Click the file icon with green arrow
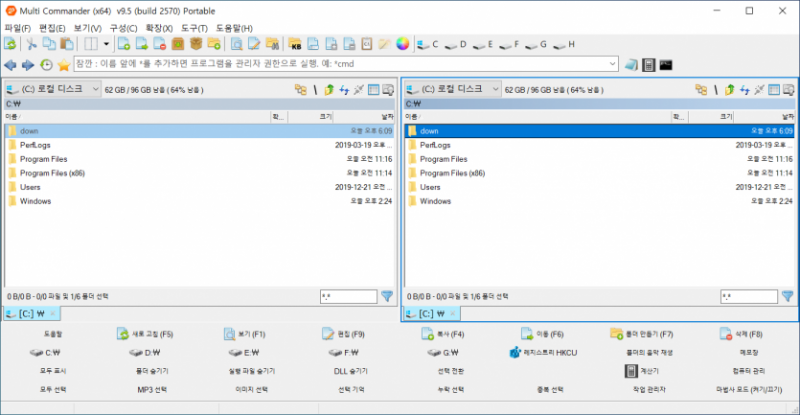800x415 pixels. coord(142,44)
